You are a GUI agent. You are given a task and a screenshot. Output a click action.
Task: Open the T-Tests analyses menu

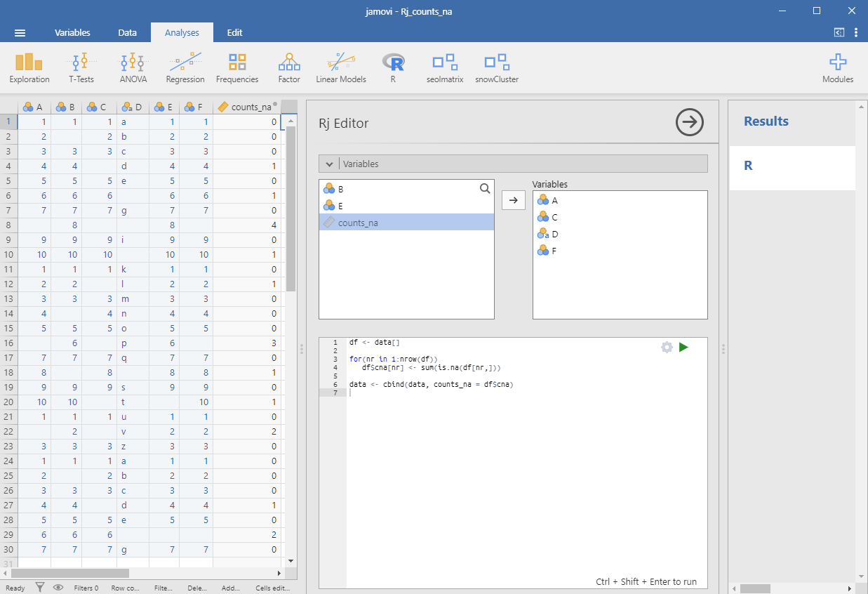pos(81,68)
